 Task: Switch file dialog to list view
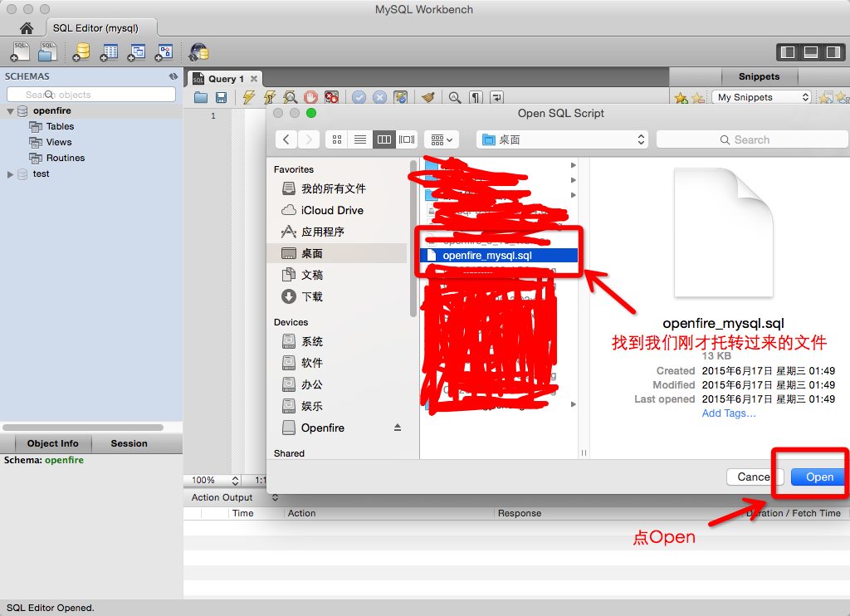360,139
